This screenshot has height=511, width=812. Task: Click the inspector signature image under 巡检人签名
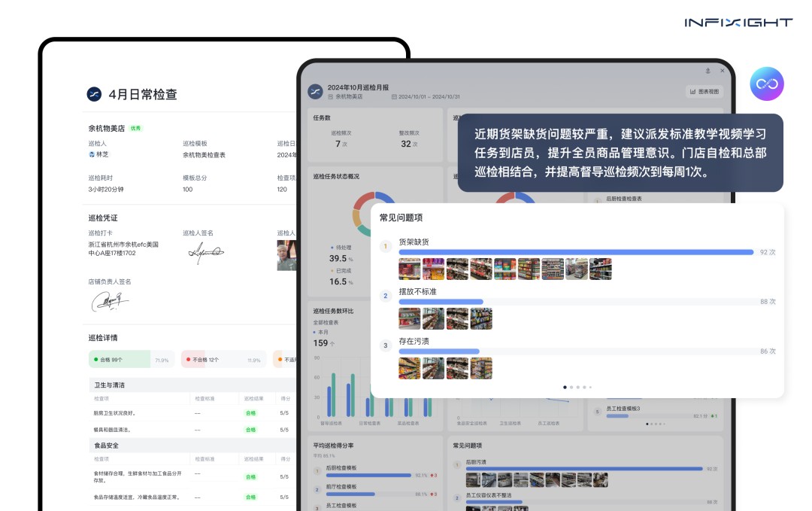coord(206,252)
